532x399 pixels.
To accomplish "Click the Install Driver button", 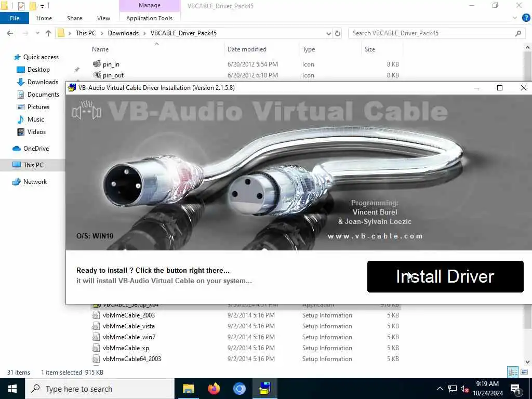I will [x=445, y=276].
